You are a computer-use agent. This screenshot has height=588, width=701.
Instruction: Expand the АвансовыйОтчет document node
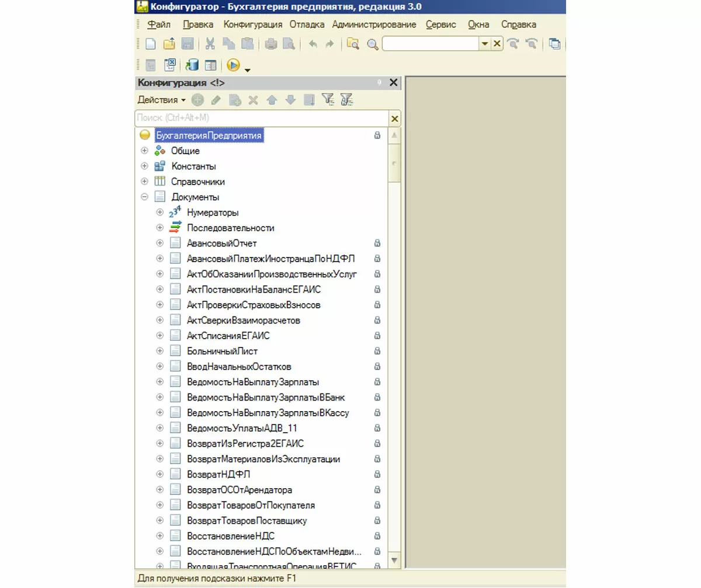[160, 243]
